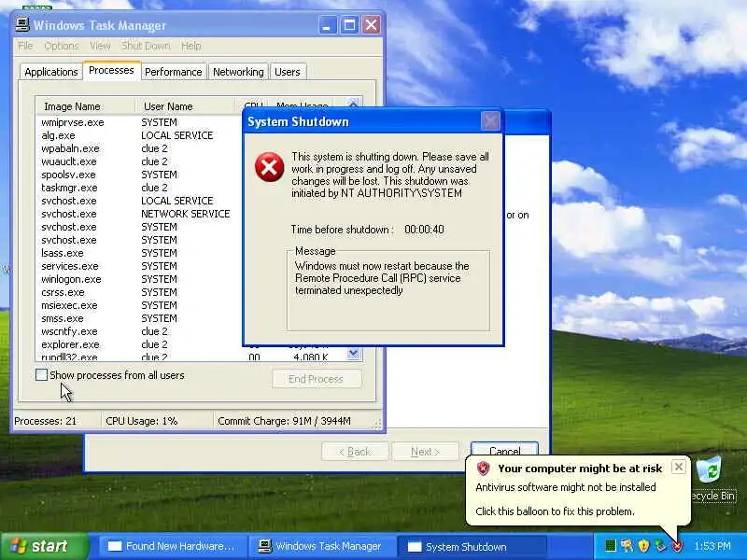Click the Task Manager CPU meter tray icon
This screenshot has height=560, width=747.
(x=610, y=545)
